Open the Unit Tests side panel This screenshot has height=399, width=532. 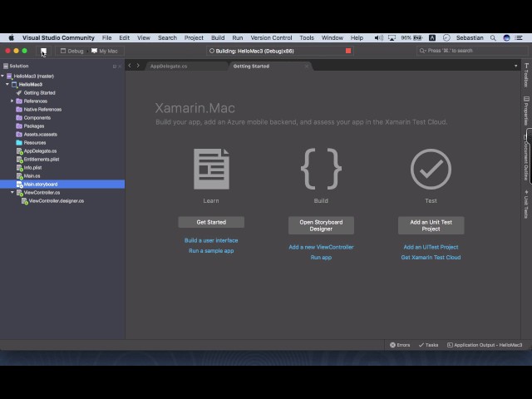click(526, 204)
